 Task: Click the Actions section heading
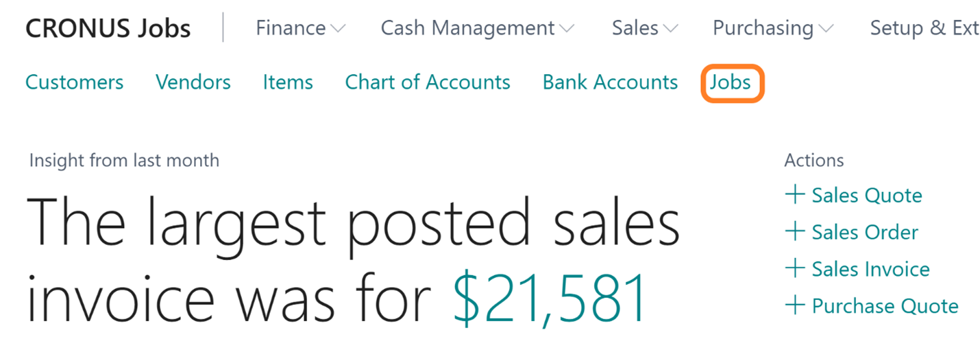(813, 161)
